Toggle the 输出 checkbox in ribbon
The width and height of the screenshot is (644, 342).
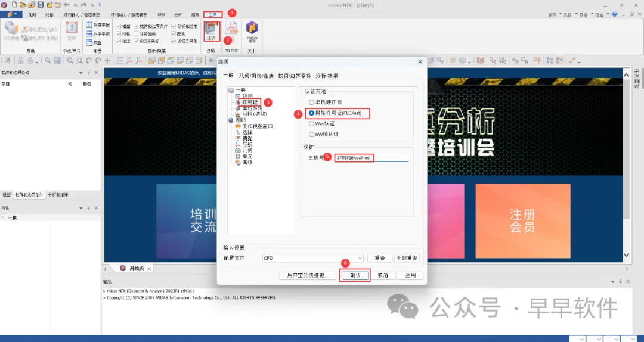(118, 41)
